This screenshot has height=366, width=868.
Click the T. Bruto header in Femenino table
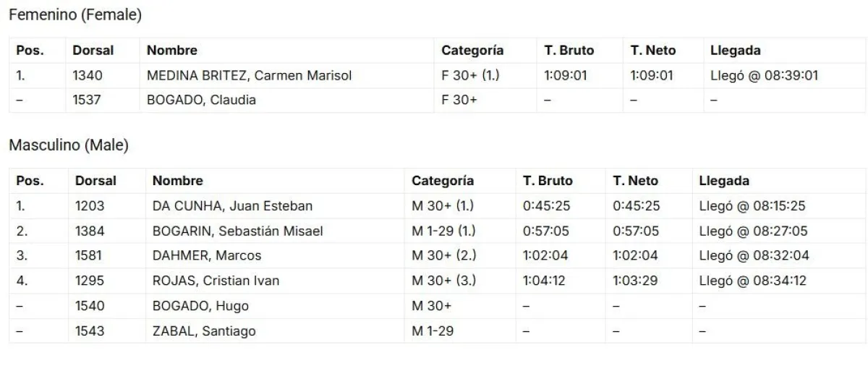(569, 51)
